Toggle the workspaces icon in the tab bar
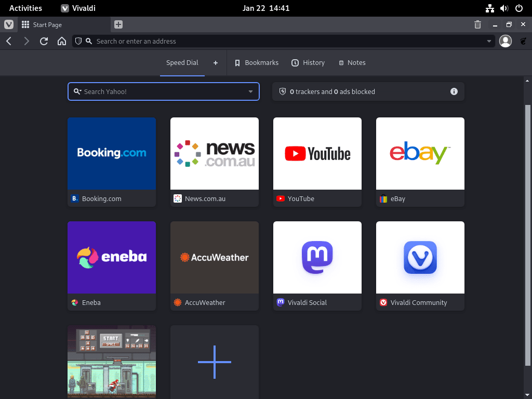532x399 pixels. [25, 24]
